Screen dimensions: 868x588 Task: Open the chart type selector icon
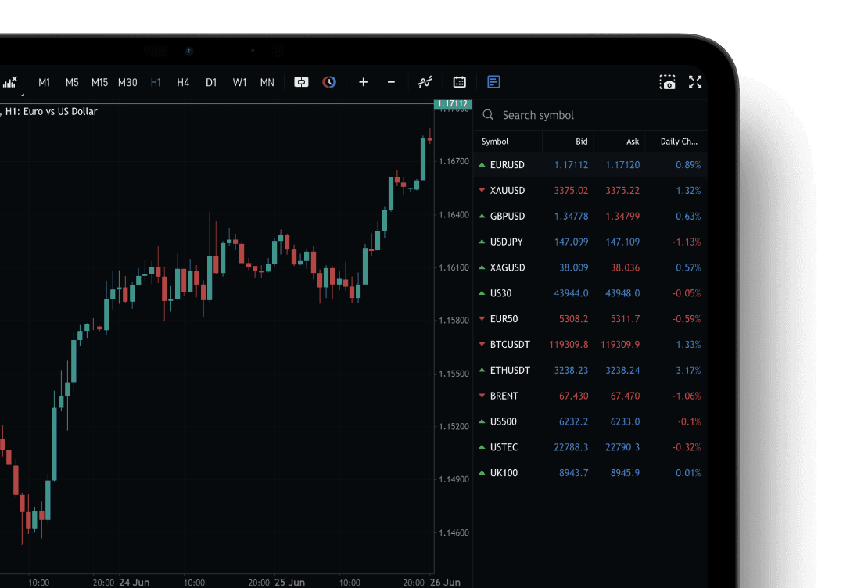pyautogui.click(x=10, y=82)
